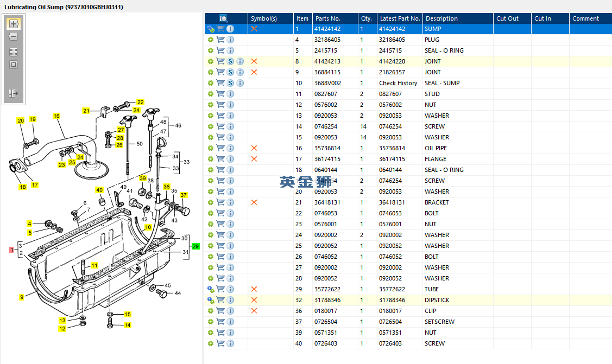Viewport: 612px width, 364px height.
Task: Select the zoom in tool
Action: tap(14, 24)
